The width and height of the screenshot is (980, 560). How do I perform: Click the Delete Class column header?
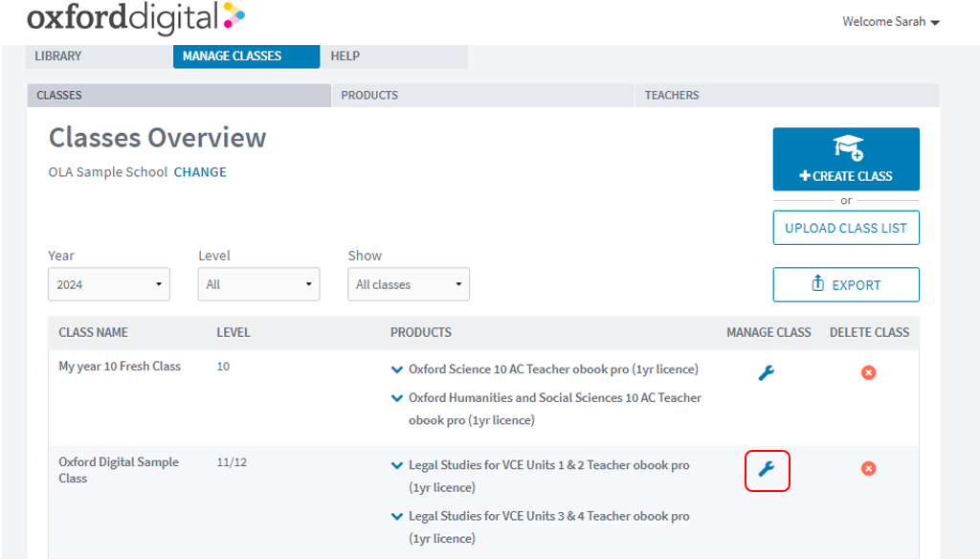click(x=869, y=332)
